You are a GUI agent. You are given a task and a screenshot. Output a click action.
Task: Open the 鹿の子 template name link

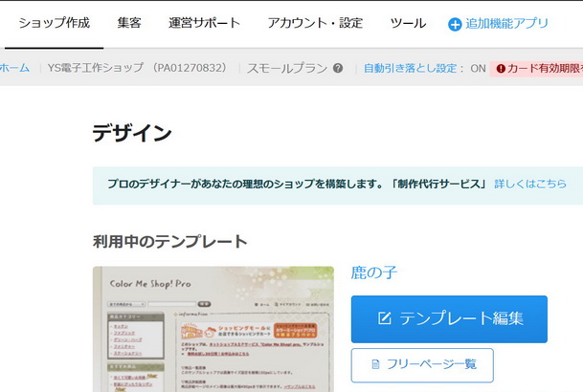point(373,272)
